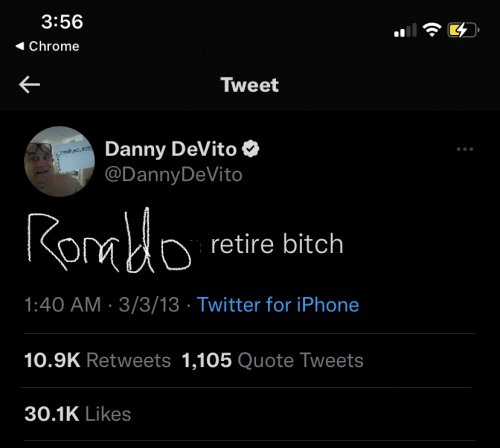The height and width of the screenshot is (448, 500).
Task: Open Danny DeVito's profile picture
Action: point(59,161)
